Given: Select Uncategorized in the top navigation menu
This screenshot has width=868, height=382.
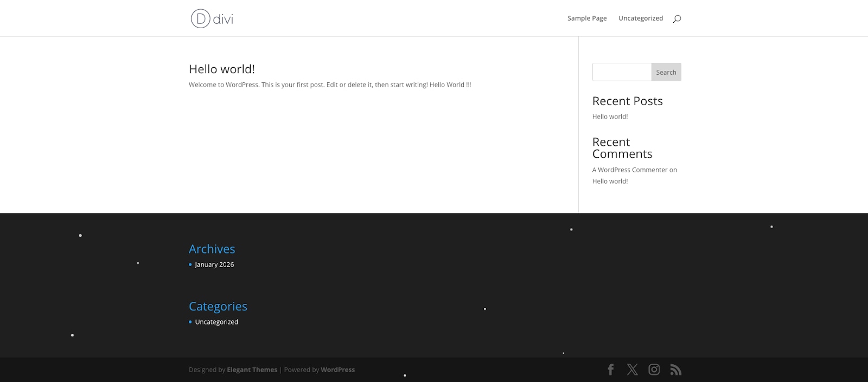Looking at the screenshot, I should [640, 18].
